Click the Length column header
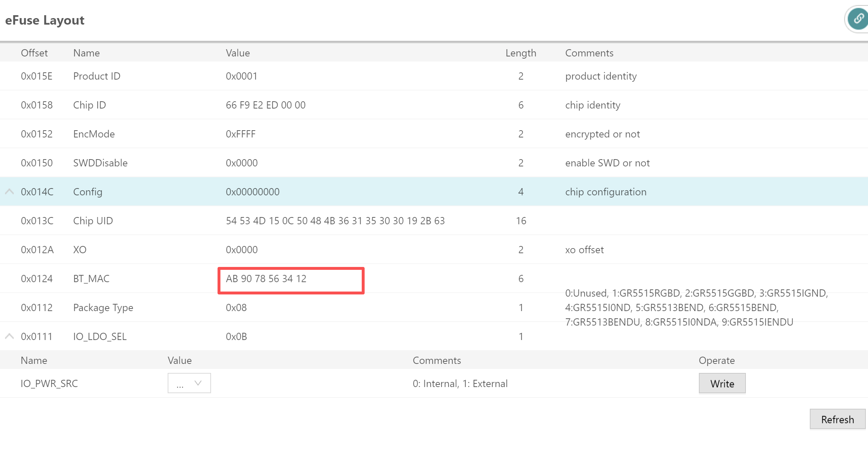The width and height of the screenshot is (868, 463). [x=521, y=53]
